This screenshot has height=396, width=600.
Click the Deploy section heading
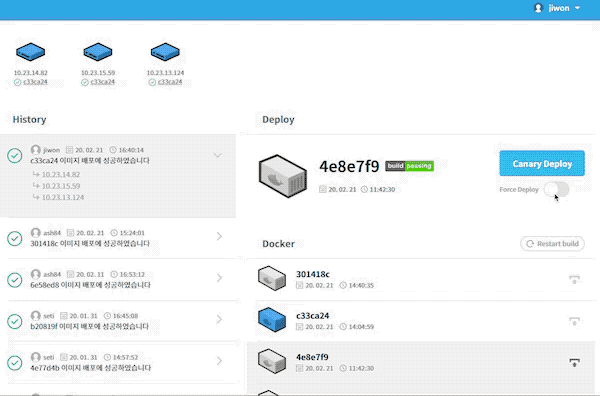(x=278, y=119)
